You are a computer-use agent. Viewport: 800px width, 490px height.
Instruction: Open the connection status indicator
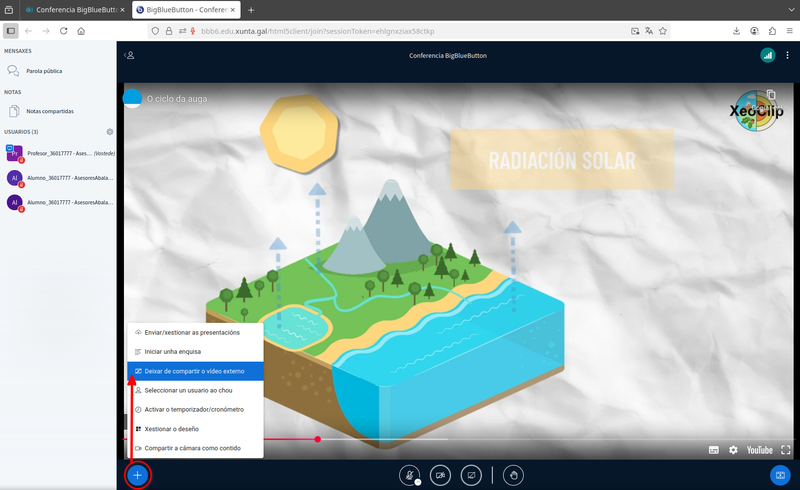pyautogui.click(x=767, y=56)
